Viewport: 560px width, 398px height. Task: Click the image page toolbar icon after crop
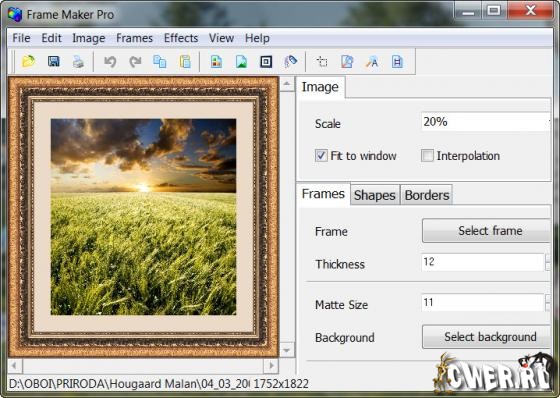tap(347, 61)
